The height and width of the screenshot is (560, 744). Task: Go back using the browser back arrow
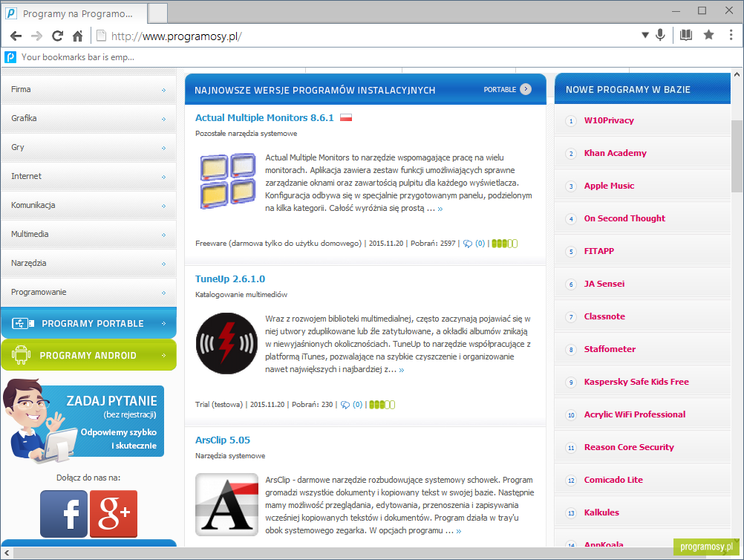pyautogui.click(x=16, y=36)
